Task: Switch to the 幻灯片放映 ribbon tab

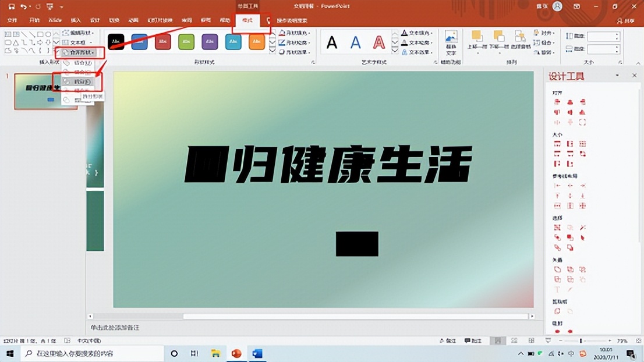Action: [160, 20]
